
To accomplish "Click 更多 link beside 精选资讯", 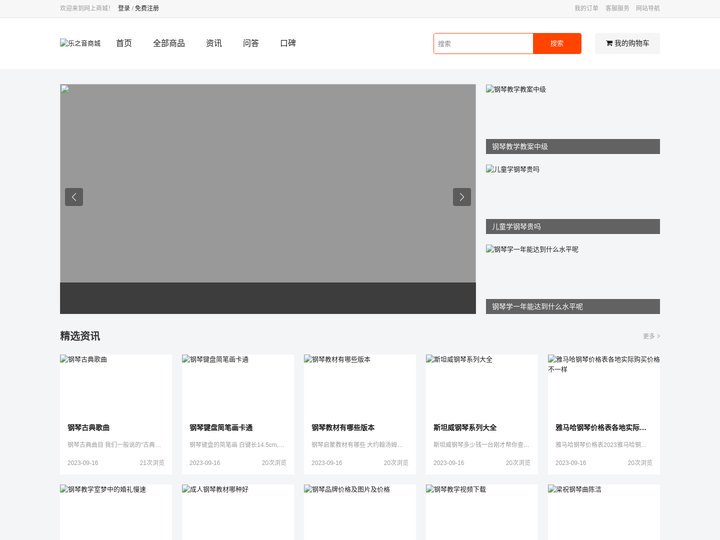I will coord(652,336).
